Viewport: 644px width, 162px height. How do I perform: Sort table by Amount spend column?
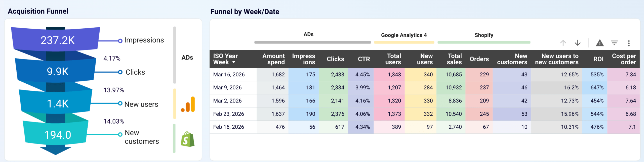tap(273, 59)
